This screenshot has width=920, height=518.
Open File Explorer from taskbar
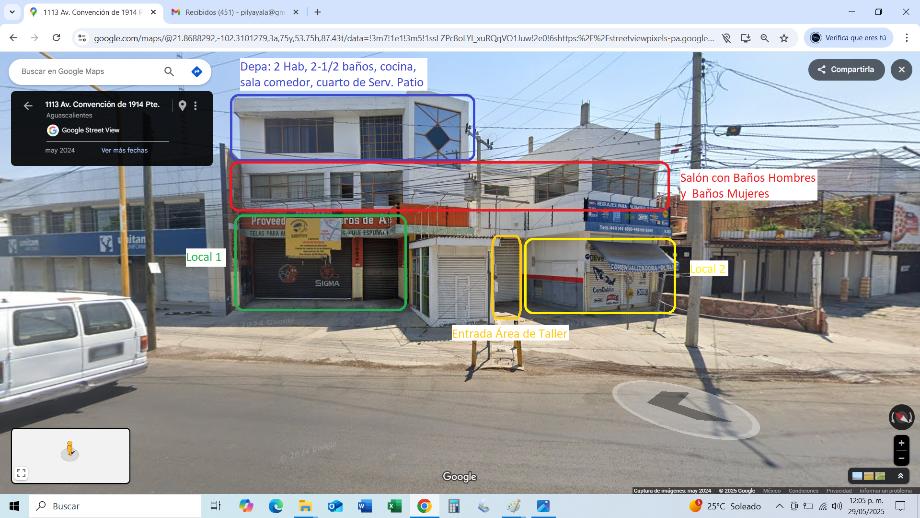coord(305,506)
